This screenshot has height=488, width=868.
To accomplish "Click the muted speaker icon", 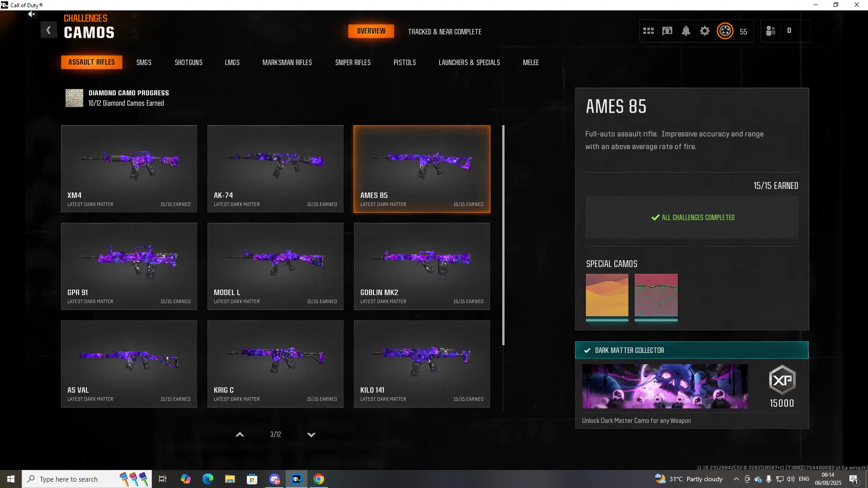I will point(31,14).
